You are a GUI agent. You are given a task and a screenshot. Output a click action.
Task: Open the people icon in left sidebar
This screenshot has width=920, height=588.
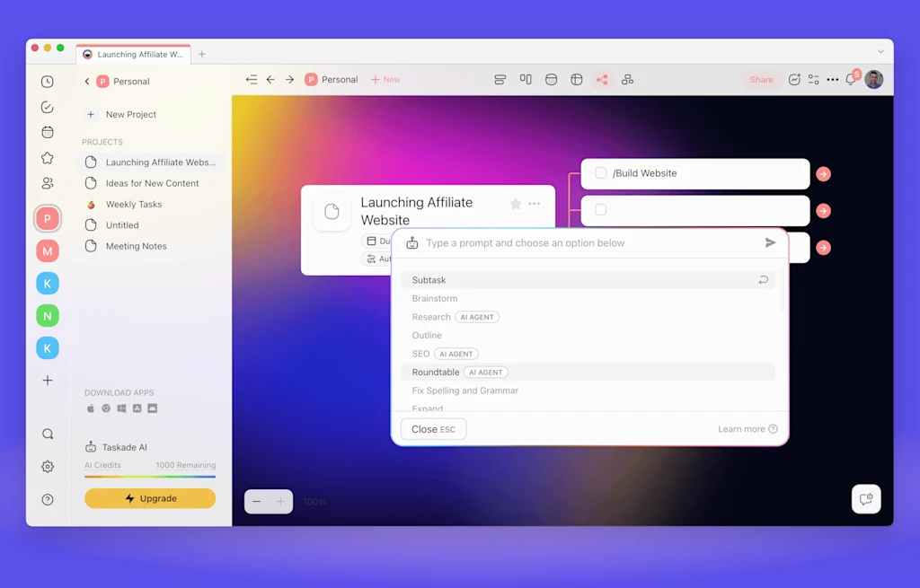click(x=48, y=183)
